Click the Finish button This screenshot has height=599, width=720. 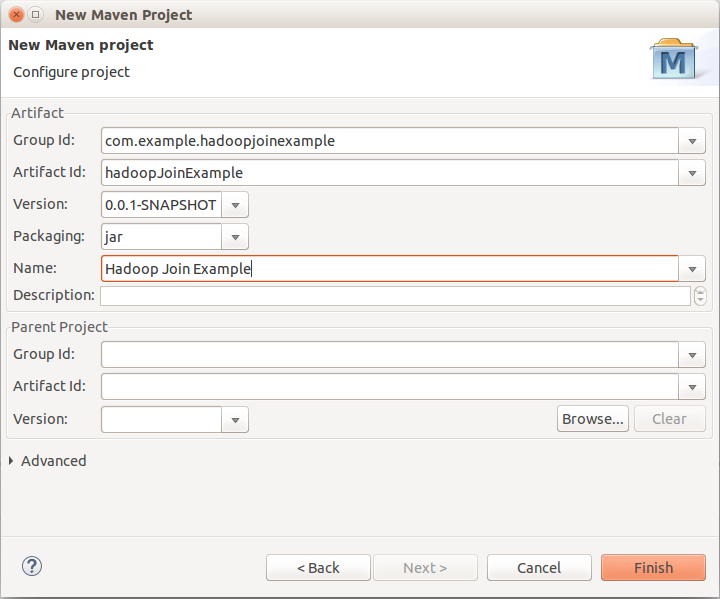[x=653, y=568]
